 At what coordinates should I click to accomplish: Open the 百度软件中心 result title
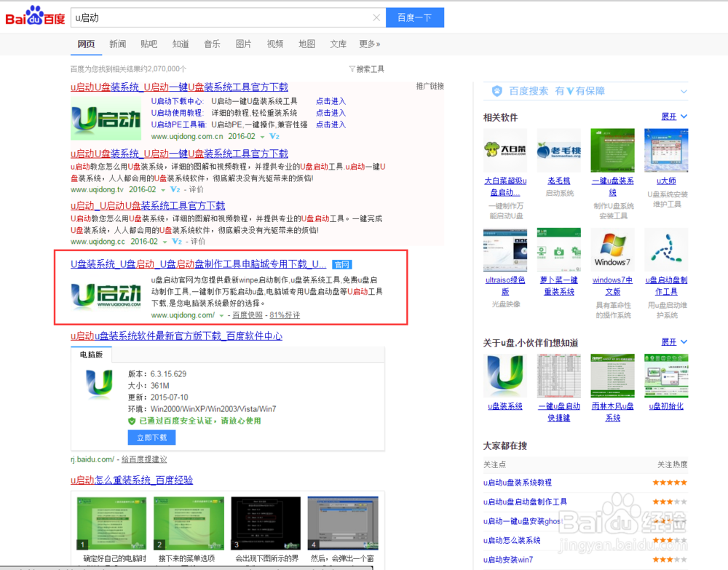(176, 336)
